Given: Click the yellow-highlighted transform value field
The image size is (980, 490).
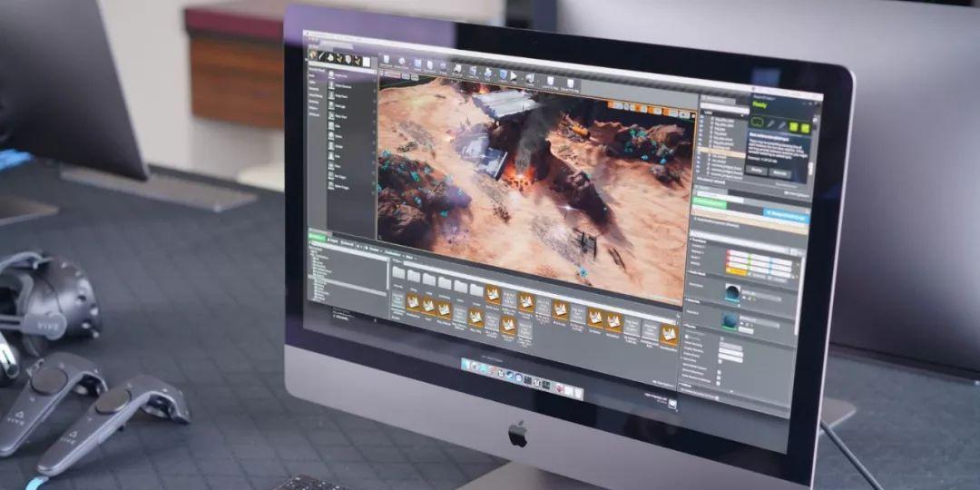Looking at the screenshot, I should point(738,270).
